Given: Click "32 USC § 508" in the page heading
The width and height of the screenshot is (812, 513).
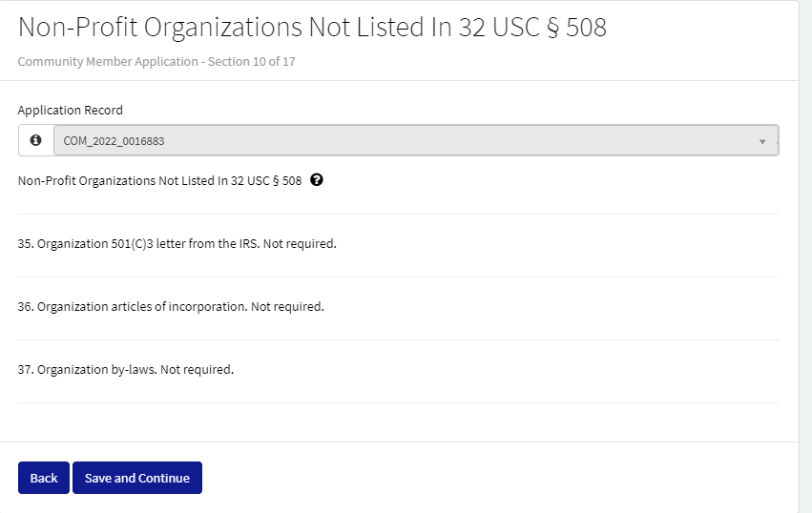Looking at the screenshot, I should coord(532,27).
